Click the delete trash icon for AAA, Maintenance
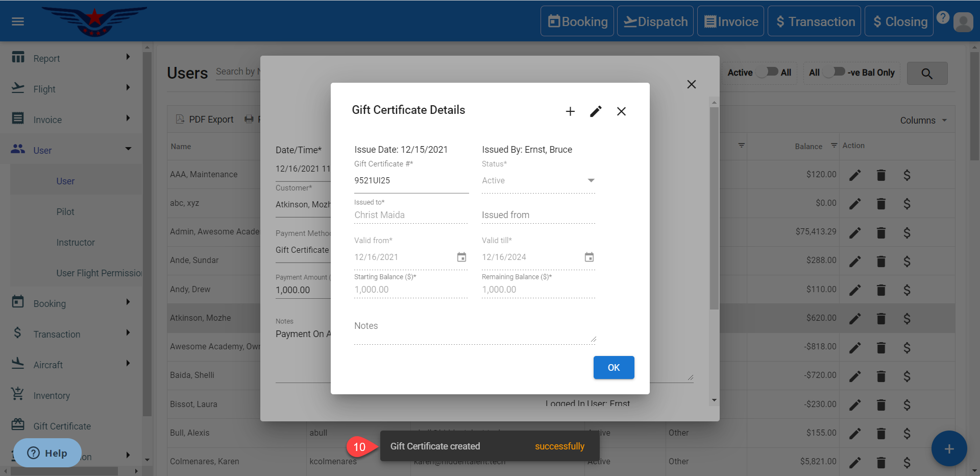 [x=881, y=175]
